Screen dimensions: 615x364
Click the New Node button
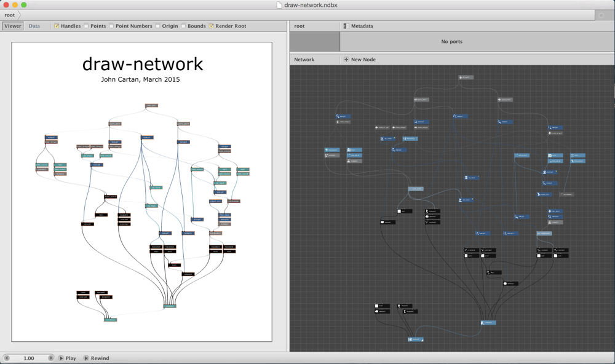coord(360,60)
